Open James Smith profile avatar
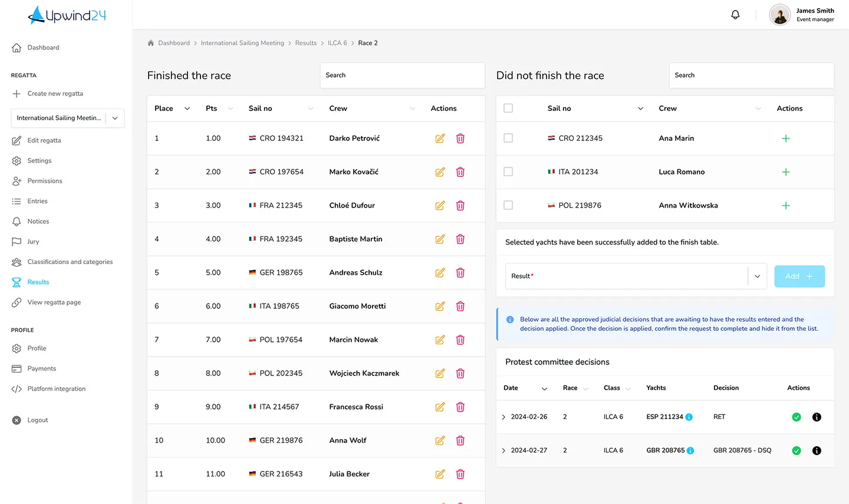The width and height of the screenshot is (849, 504). pos(779,15)
